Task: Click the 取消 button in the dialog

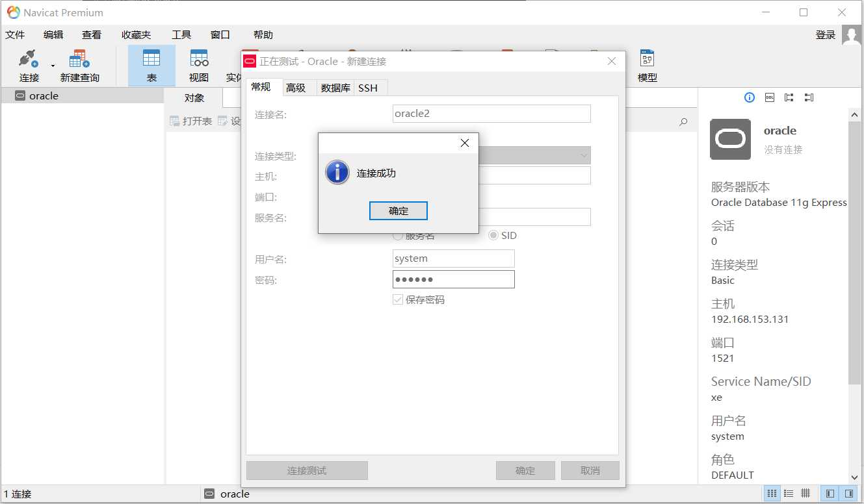Action: (x=590, y=471)
